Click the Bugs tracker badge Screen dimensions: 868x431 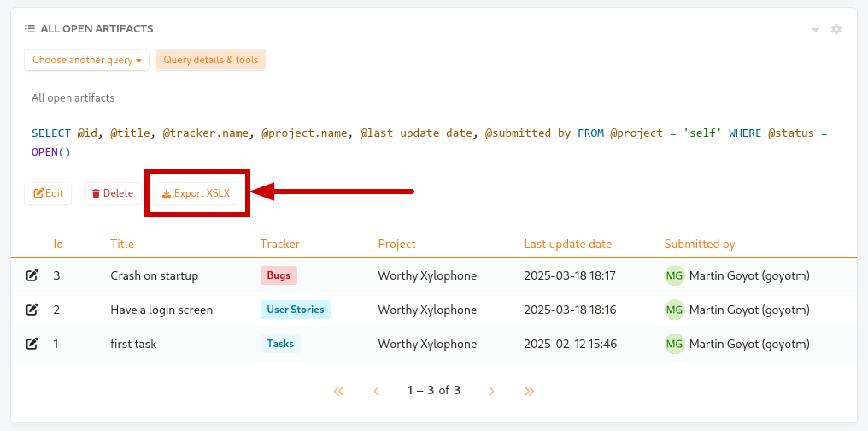pos(279,275)
